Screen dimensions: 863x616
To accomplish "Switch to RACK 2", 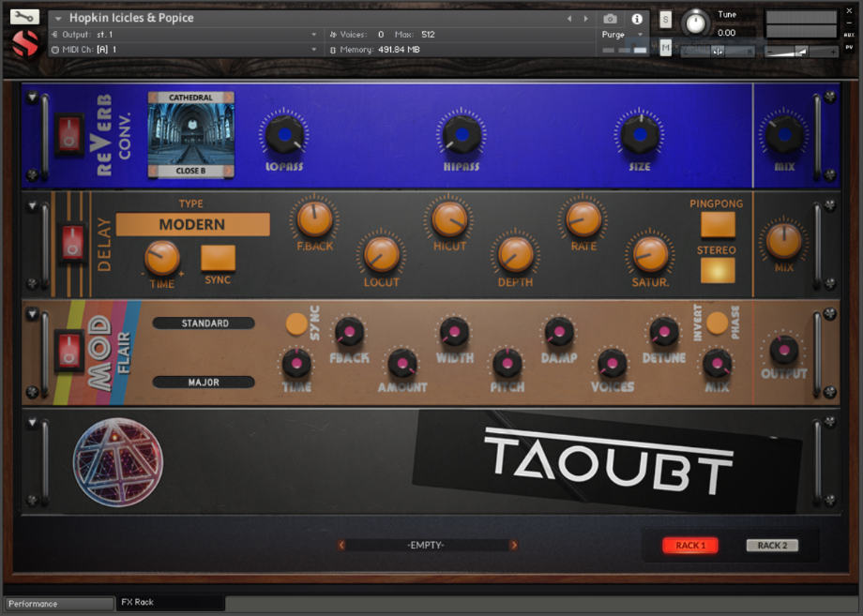I will point(771,546).
